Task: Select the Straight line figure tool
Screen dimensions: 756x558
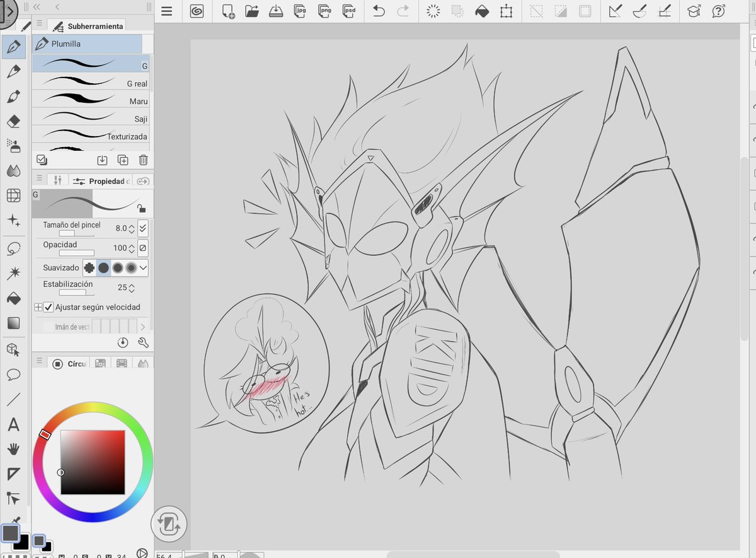Action: tap(13, 399)
